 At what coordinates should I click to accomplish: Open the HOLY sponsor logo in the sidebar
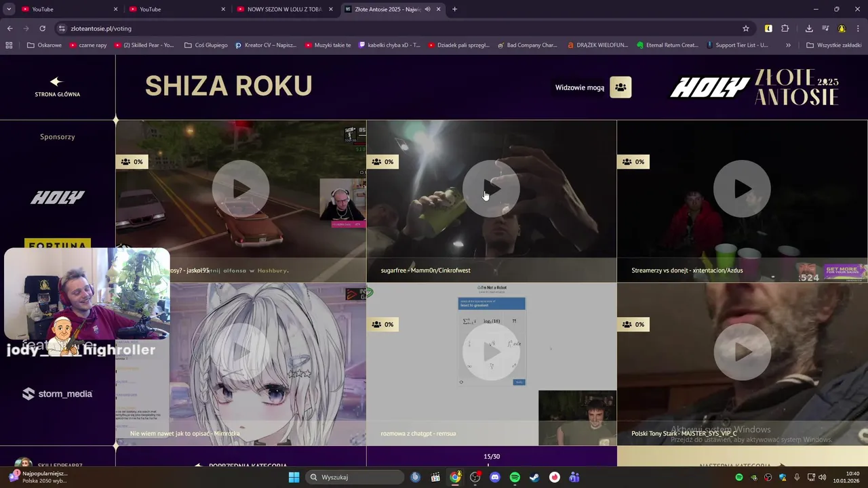pyautogui.click(x=58, y=197)
